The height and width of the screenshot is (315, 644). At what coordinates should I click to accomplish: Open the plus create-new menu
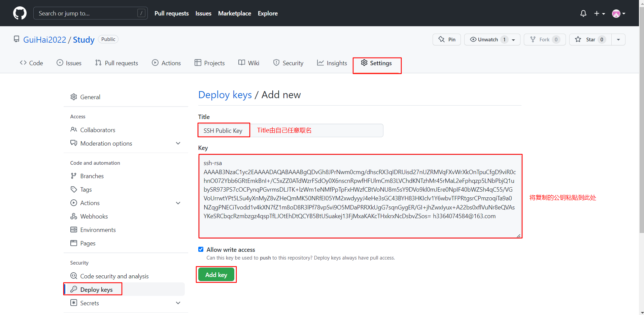600,13
